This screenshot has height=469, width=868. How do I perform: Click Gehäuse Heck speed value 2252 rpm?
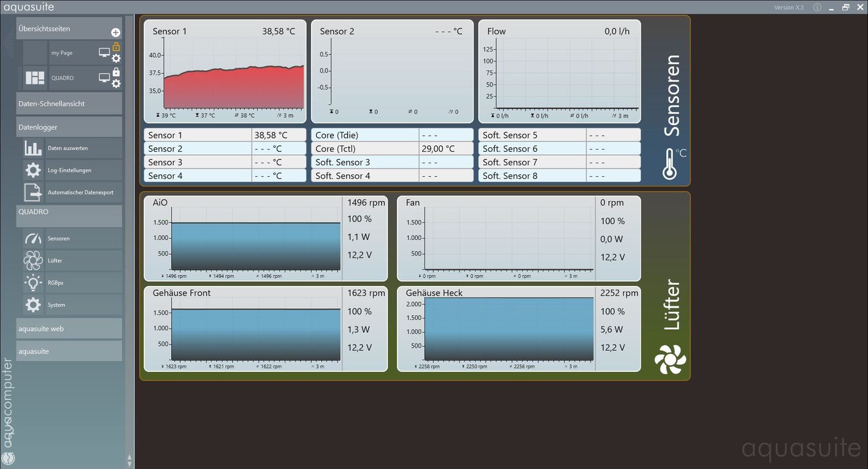click(619, 294)
